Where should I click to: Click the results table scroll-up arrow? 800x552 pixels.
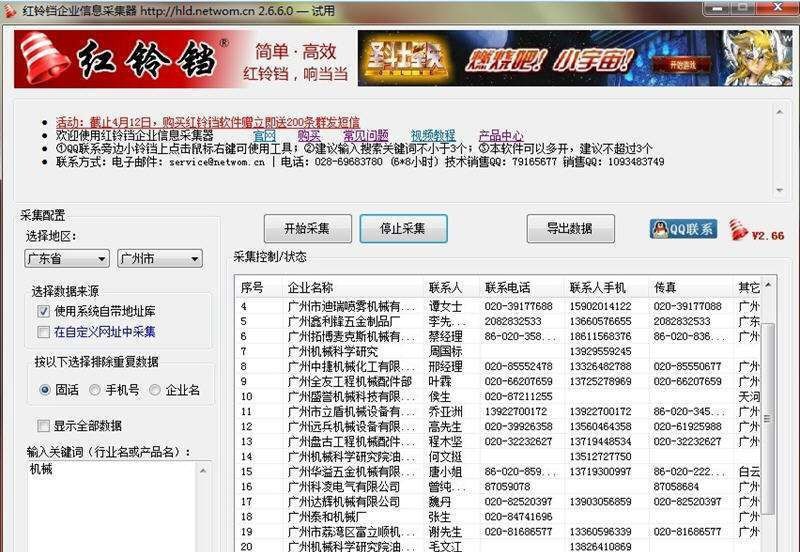768,285
